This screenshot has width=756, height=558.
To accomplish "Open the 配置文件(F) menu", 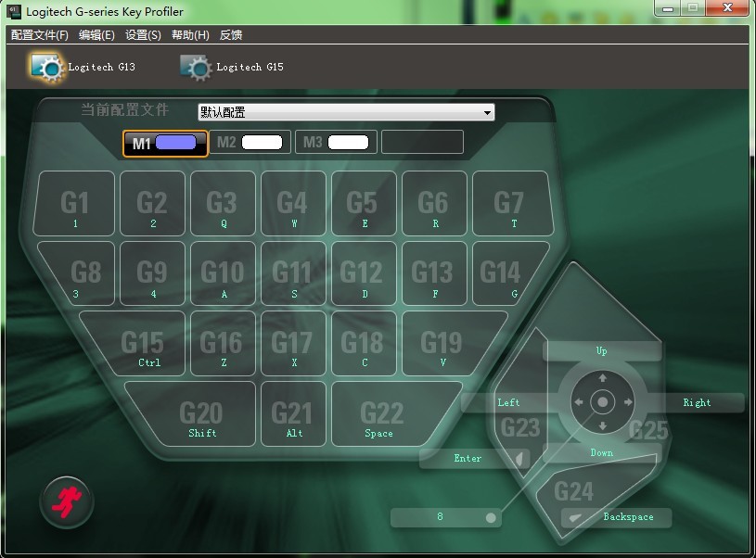I will pyautogui.click(x=39, y=35).
